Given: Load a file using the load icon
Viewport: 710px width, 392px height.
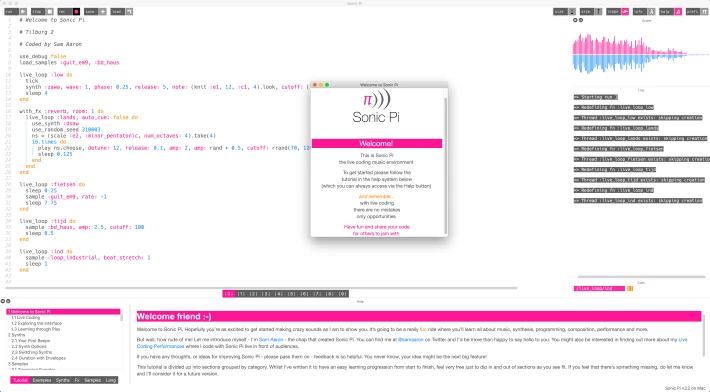Looking at the screenshot, I should coord(129,11).
